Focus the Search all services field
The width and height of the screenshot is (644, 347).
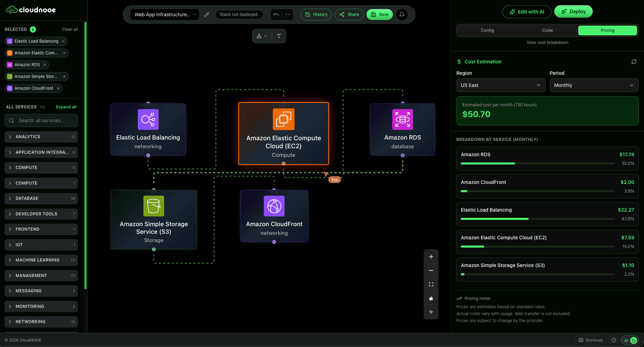[x=41, y=121]
